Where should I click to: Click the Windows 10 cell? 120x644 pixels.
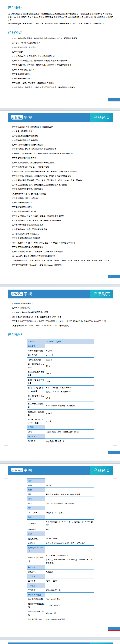click(x=69, y=613)
